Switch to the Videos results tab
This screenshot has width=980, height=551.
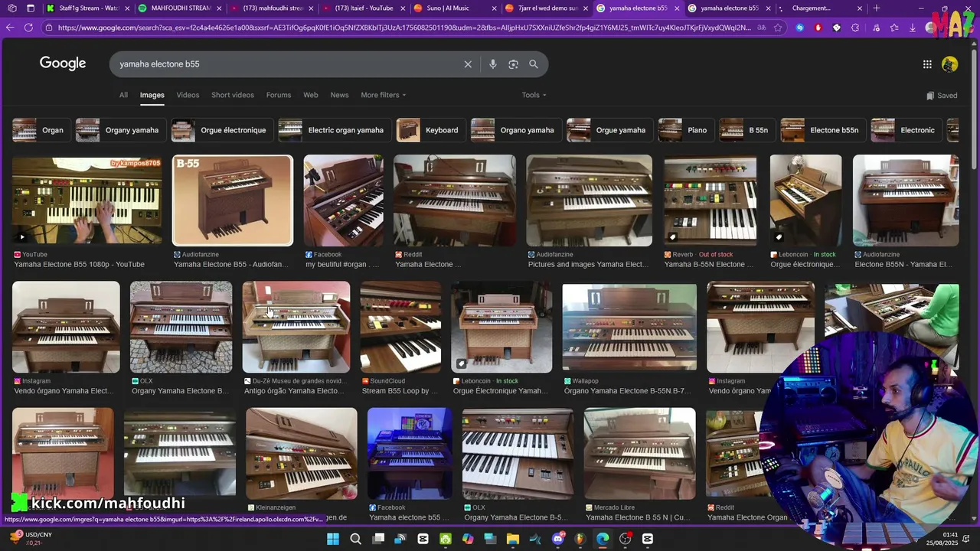(188, 95)
